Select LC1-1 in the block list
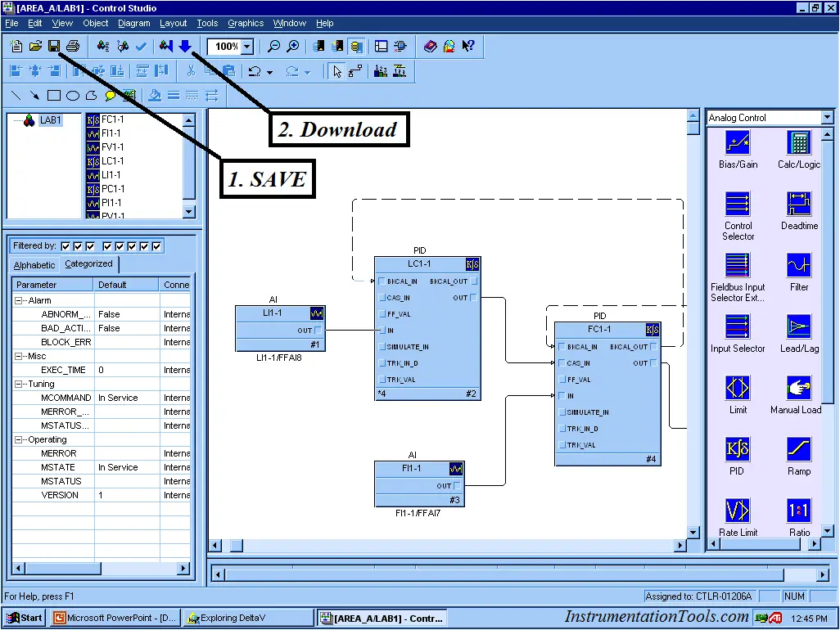Screen dimensions: 840x630 tap(112, 161)
